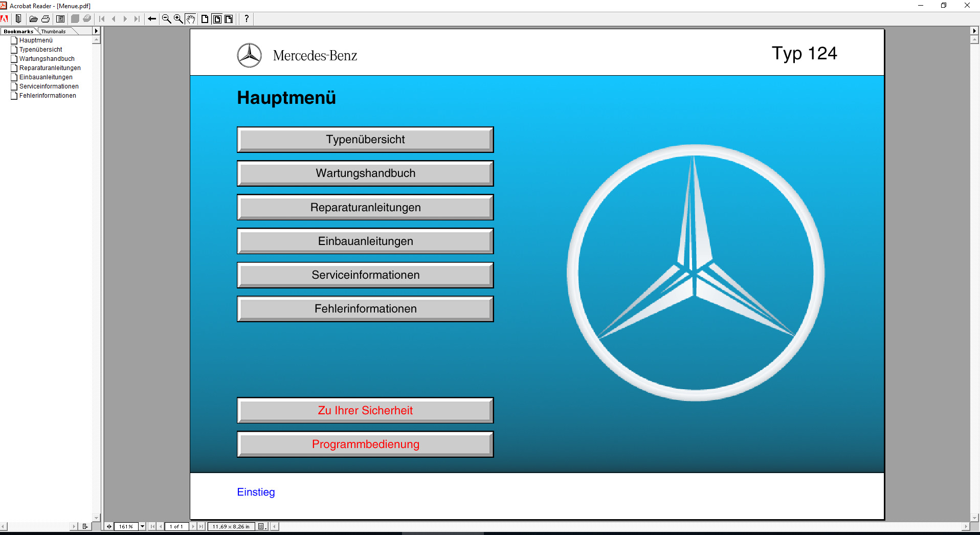Select the Hauptmenü bookmark
This screenshot has width=980, height=535.
pyautogui.click(x=36, y=40)
